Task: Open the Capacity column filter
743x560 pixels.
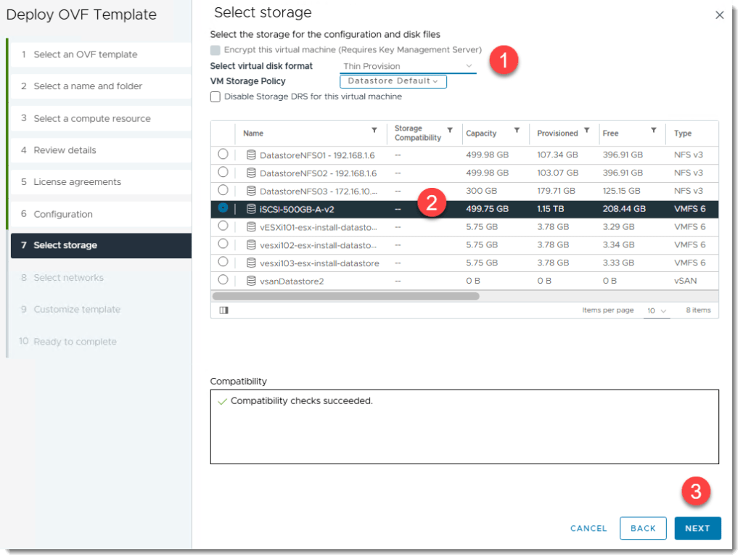Action: click(x=517, y=131)
